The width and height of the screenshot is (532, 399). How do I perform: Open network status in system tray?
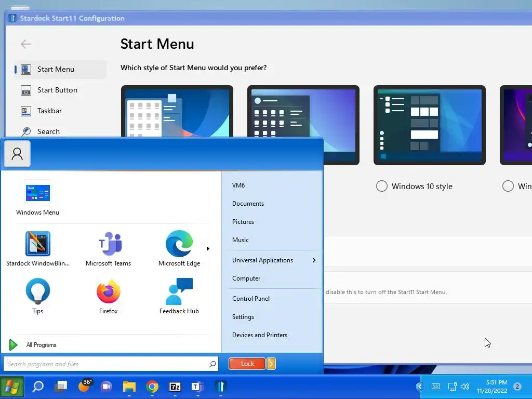(x=452, y=387)
